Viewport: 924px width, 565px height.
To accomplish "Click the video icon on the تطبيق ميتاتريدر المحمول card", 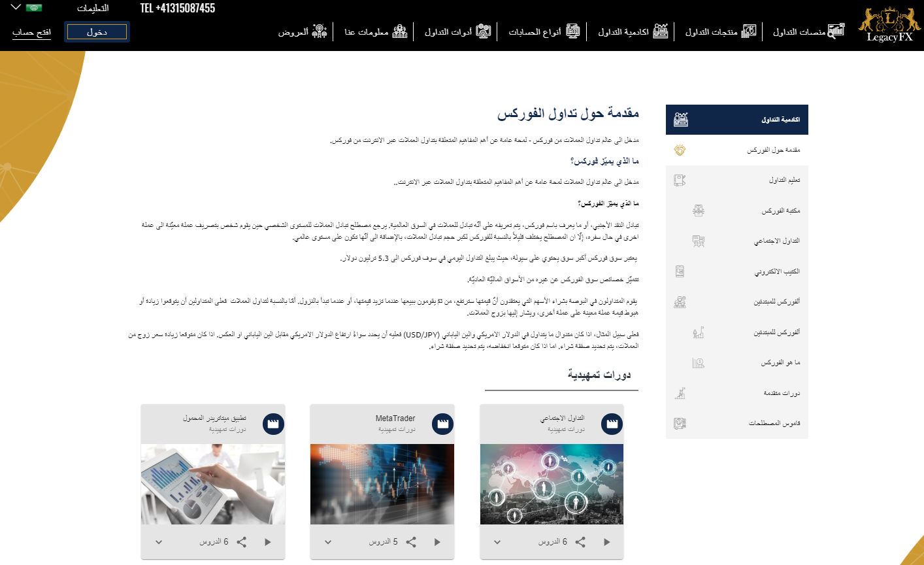I will pos(273,424).
